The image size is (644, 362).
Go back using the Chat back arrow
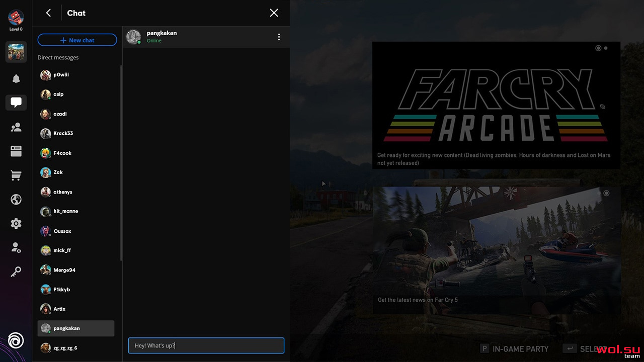coord(48,13)
